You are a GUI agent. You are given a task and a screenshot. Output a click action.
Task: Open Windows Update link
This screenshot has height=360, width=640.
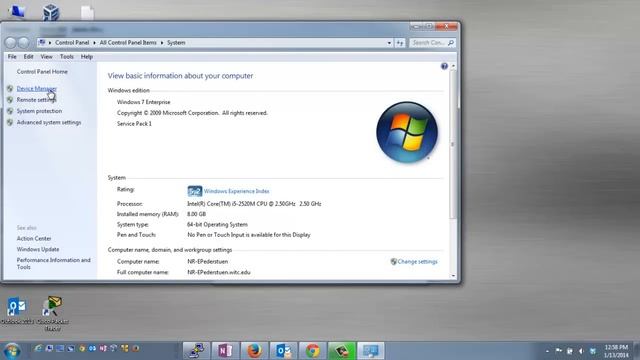click(38, 249)
